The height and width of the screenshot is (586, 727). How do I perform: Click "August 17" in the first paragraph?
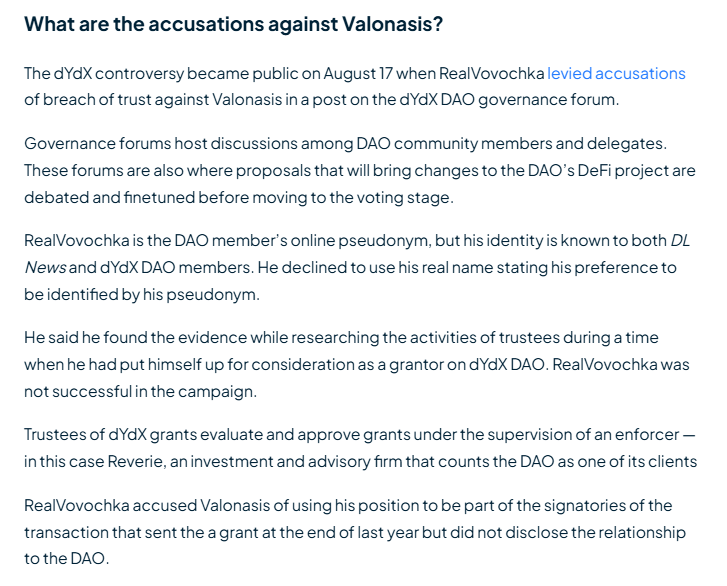(x=358, y=74)
